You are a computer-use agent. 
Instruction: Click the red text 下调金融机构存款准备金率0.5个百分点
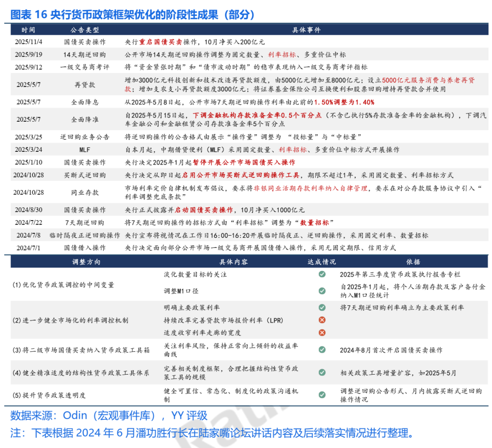[x=257, y=115]
